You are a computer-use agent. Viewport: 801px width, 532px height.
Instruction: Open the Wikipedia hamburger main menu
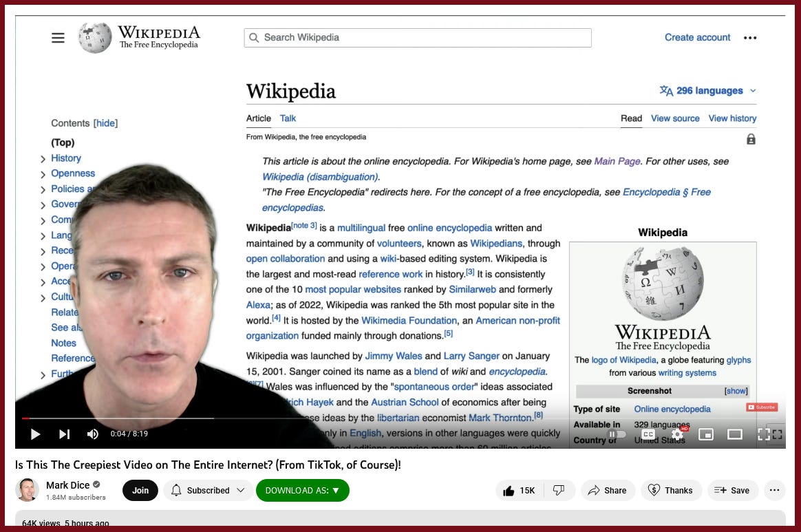[58, 38]
